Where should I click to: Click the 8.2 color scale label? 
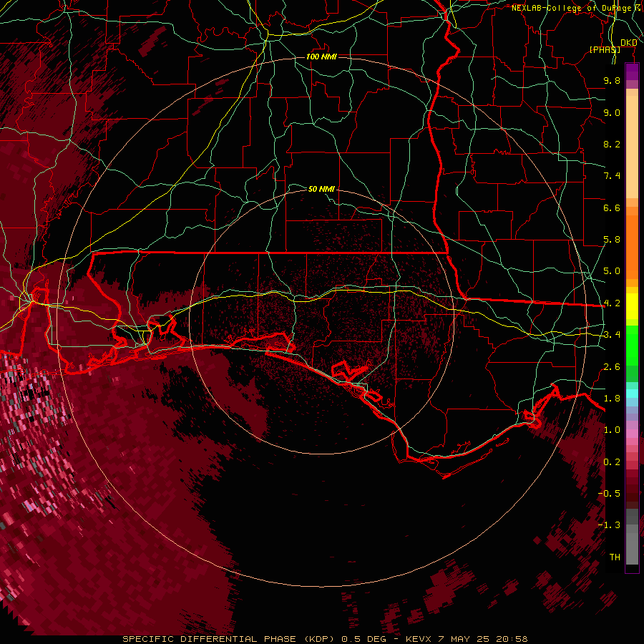pyautogui.click(x=612, y=144)
